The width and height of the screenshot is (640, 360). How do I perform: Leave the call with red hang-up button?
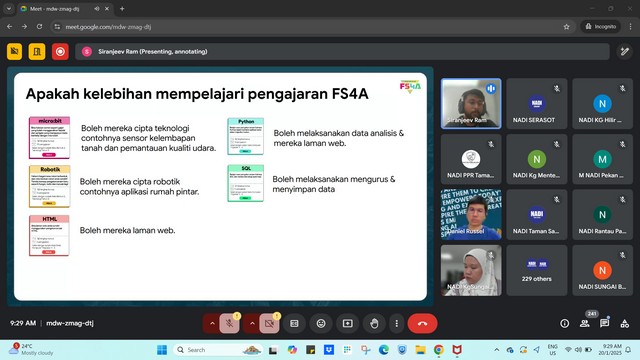click(422, 323)
